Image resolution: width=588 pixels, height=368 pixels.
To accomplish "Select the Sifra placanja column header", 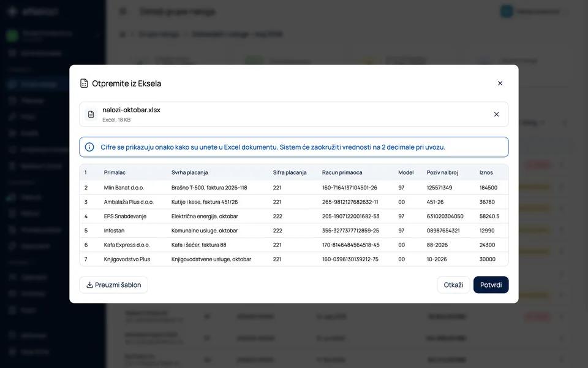I will 290,172.
